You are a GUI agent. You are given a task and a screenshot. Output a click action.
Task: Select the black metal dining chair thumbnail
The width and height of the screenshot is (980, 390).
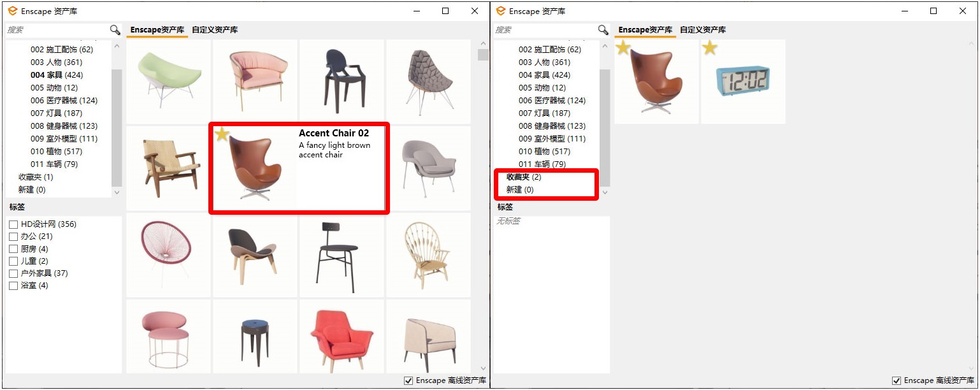(342, 255)
